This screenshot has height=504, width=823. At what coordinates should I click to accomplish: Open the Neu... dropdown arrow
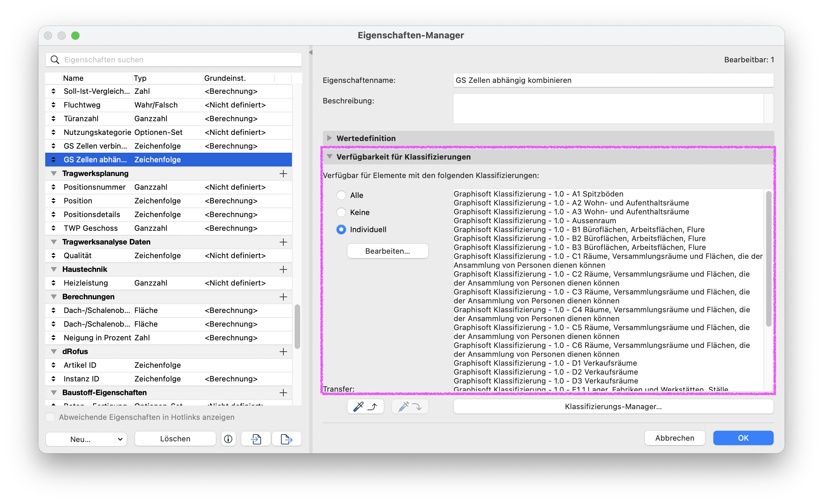coord(120,439)
